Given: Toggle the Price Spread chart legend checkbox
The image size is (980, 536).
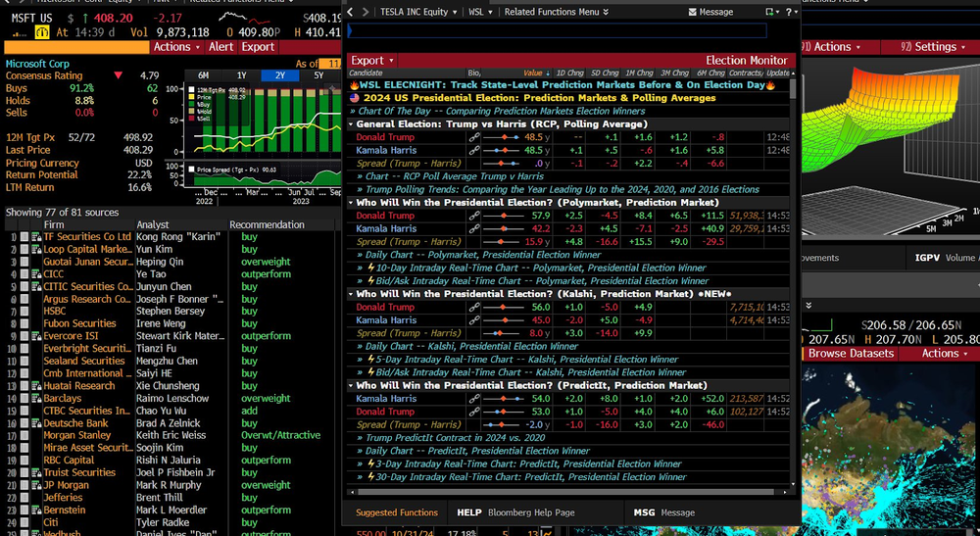Looking at the screenshot, I should (x=191, y=170).
